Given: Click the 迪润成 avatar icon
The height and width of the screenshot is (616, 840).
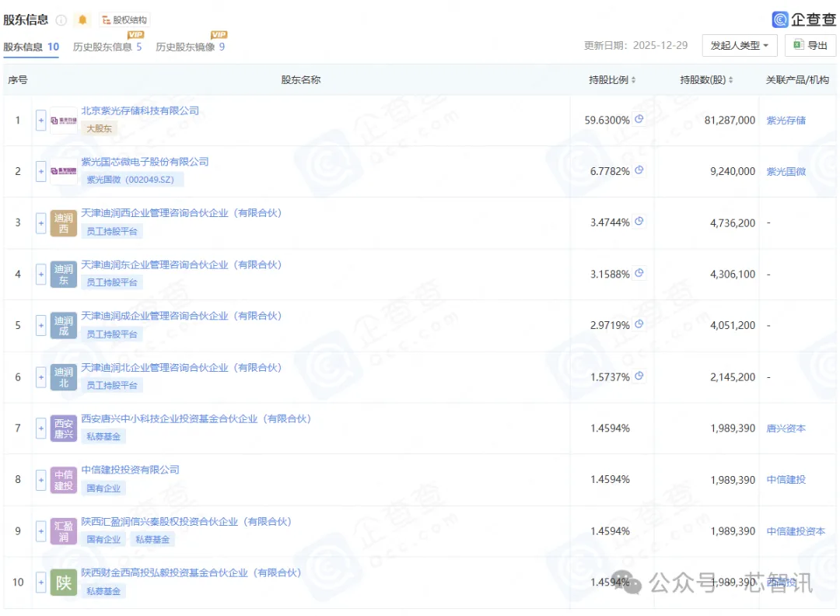Looking at the screenshot, I should [x=64, y=325].
